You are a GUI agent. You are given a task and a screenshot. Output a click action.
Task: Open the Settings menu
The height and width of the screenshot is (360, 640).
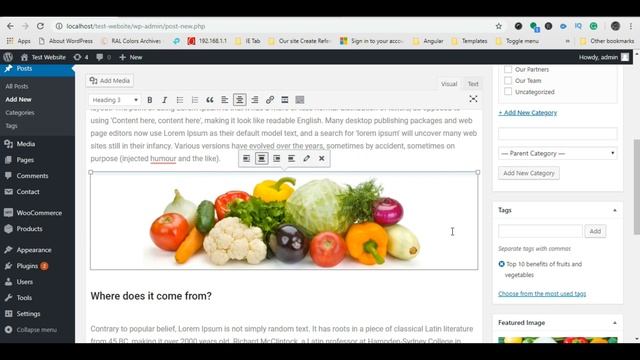click(28, 313)
